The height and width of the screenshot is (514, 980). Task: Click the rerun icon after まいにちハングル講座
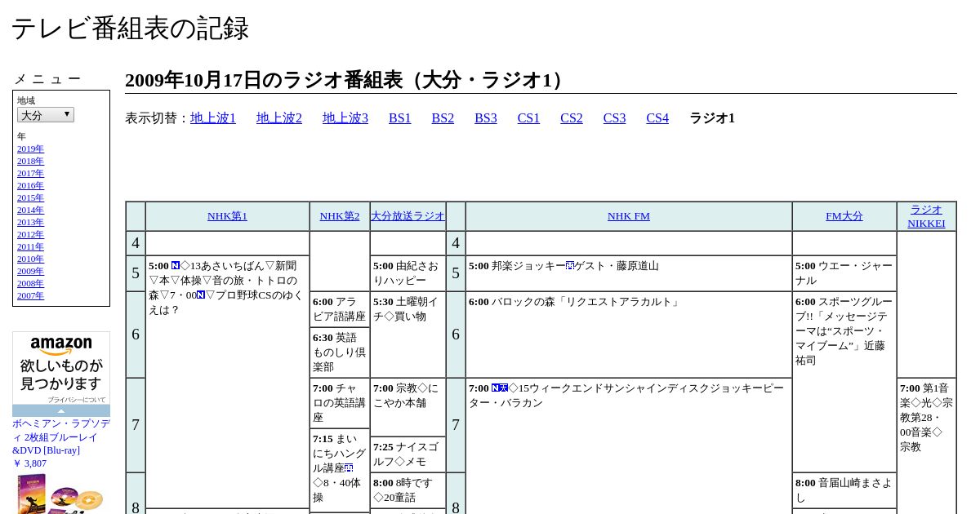click(349, 467)
